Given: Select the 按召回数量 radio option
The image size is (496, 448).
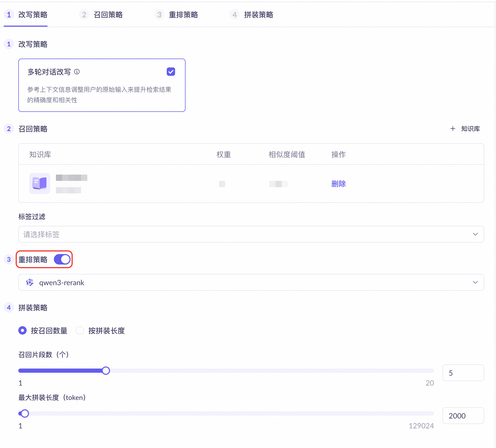Looking at the screenshot, I should point(22,330).
